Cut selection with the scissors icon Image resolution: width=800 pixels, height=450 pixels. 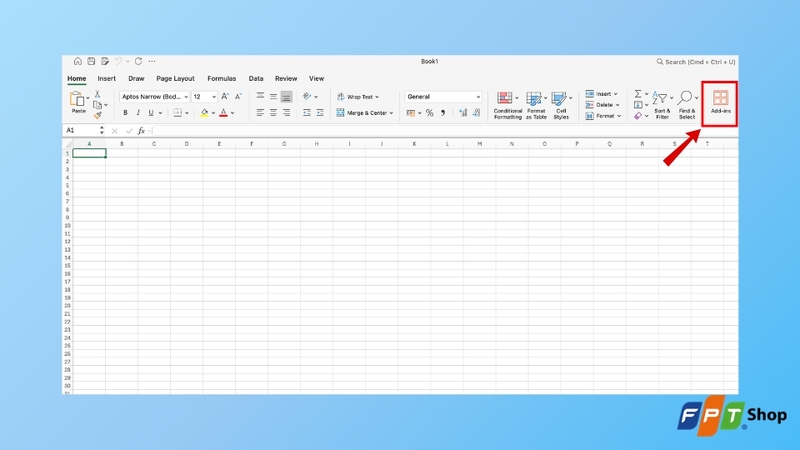coord(97,94)
